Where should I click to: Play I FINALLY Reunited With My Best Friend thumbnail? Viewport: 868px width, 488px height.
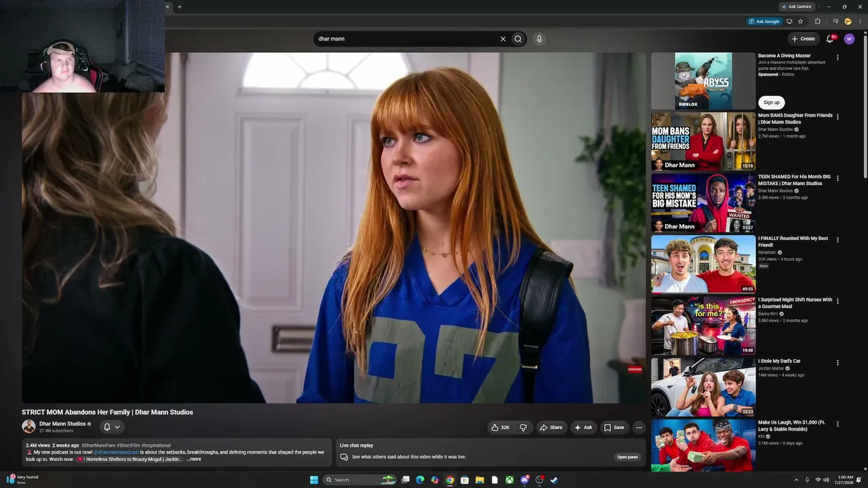click(703, 264)
